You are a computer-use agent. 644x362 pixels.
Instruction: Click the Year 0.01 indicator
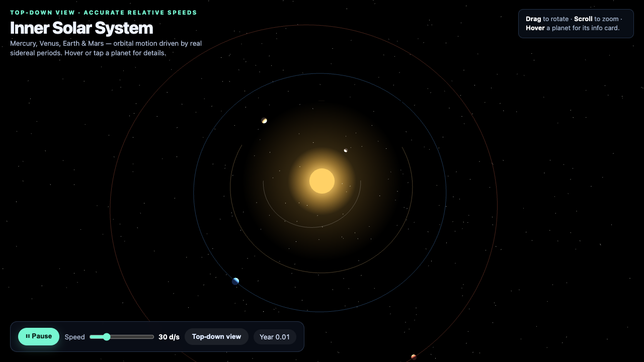[275, 337]
